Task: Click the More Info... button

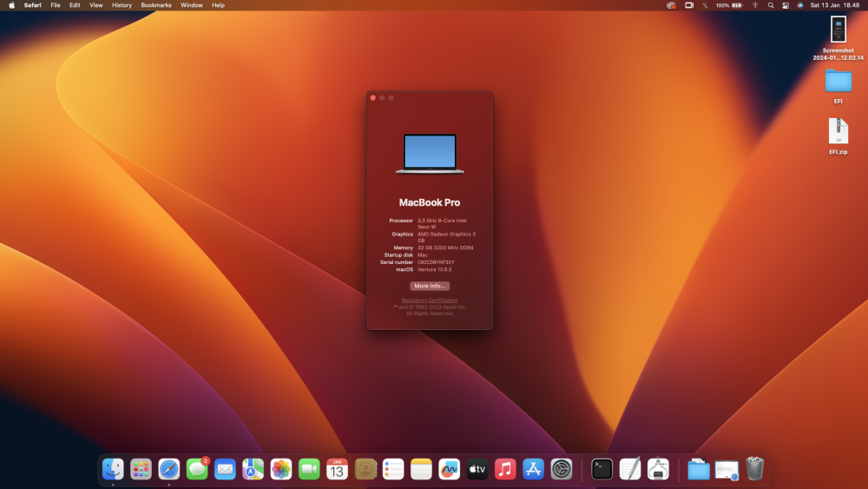Action: pyautogui.click(x=430, y=286)
